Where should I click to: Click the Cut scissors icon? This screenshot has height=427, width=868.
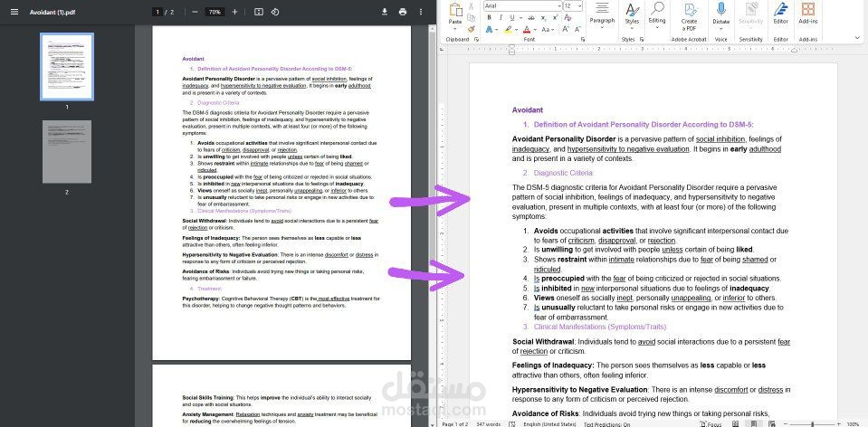(x=471, y=6)
